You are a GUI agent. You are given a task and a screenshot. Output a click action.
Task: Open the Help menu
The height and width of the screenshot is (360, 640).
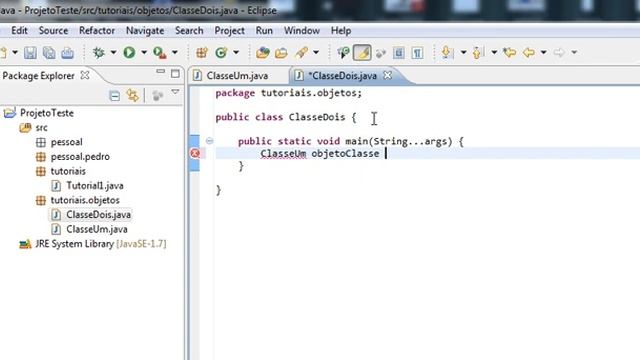(x=341, y=31)
